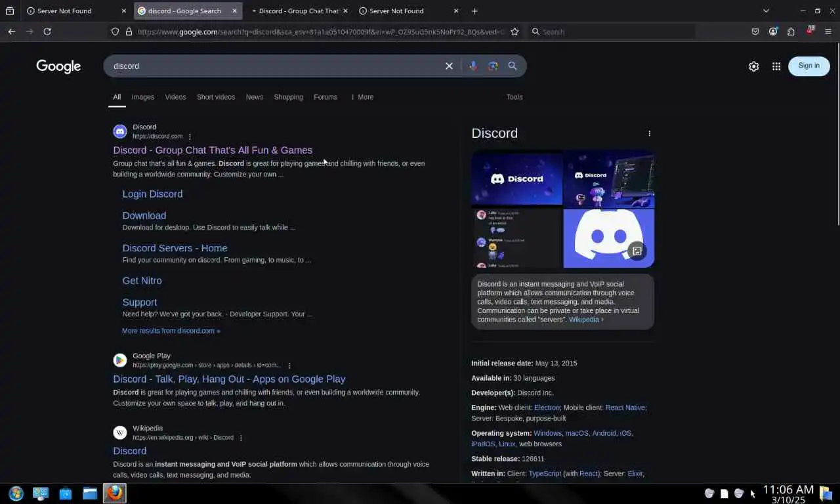Click the Sign in button
Screen dimensions: 840x504
tap(808, 66)
